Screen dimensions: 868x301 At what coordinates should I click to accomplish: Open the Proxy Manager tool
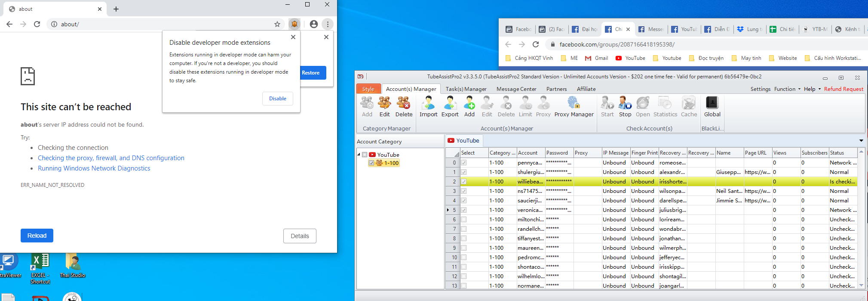pos(574,106)
